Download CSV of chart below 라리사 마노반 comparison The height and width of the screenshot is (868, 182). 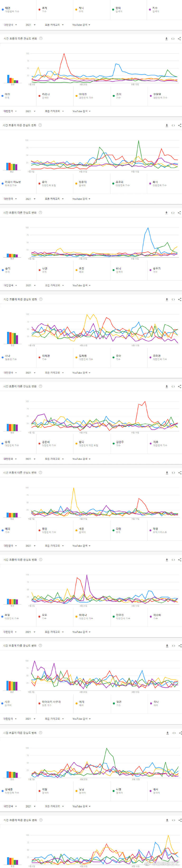point(166,213)
